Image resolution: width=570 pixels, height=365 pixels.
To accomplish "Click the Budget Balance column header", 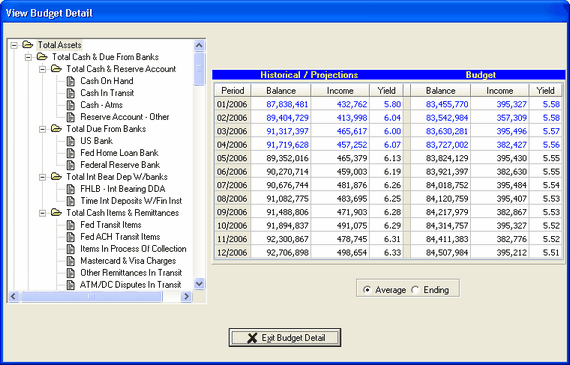I will pos(441,91).
